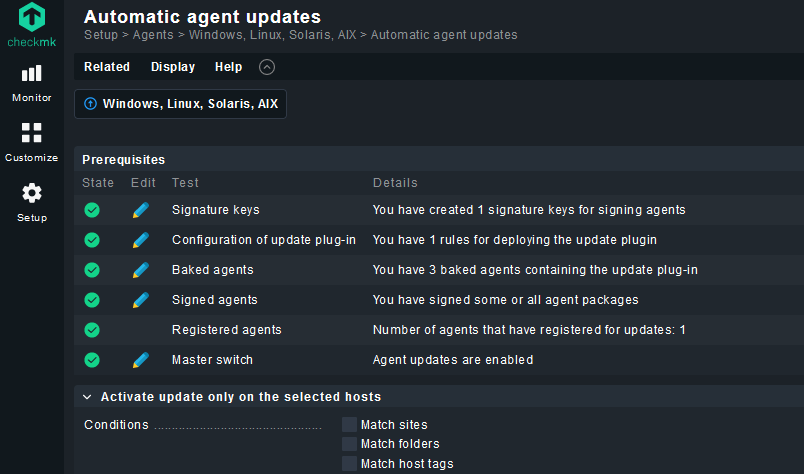The width and height of the screenshot is (804, 474).
Task: Click pencil icon for Baked agents
Action: (140, 270)
